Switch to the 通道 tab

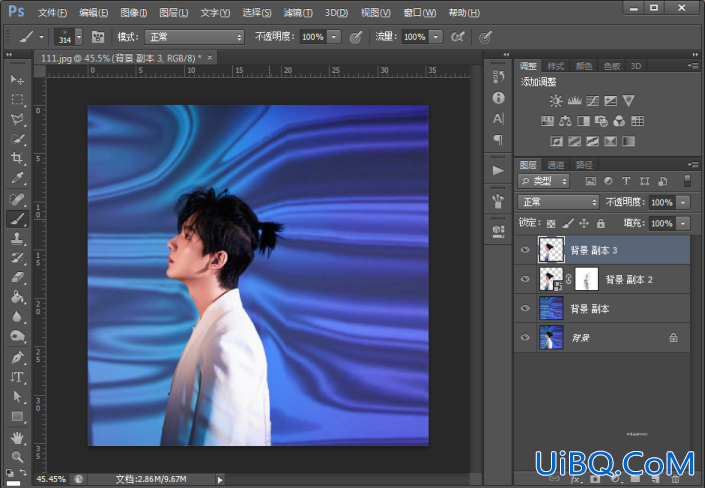556,165
